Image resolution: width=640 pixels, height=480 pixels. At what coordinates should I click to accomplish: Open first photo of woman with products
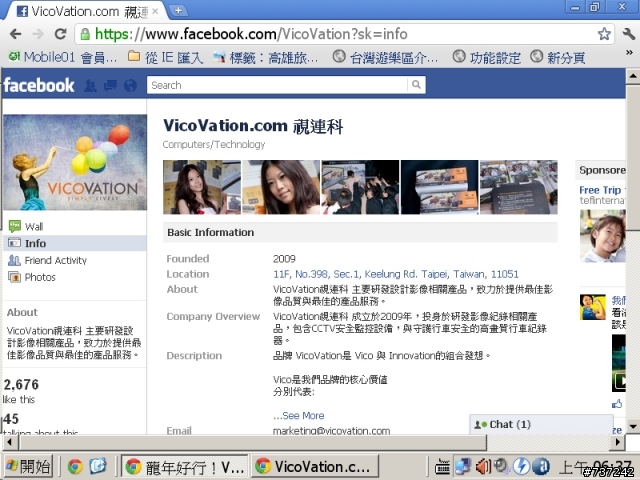[202, 187]
